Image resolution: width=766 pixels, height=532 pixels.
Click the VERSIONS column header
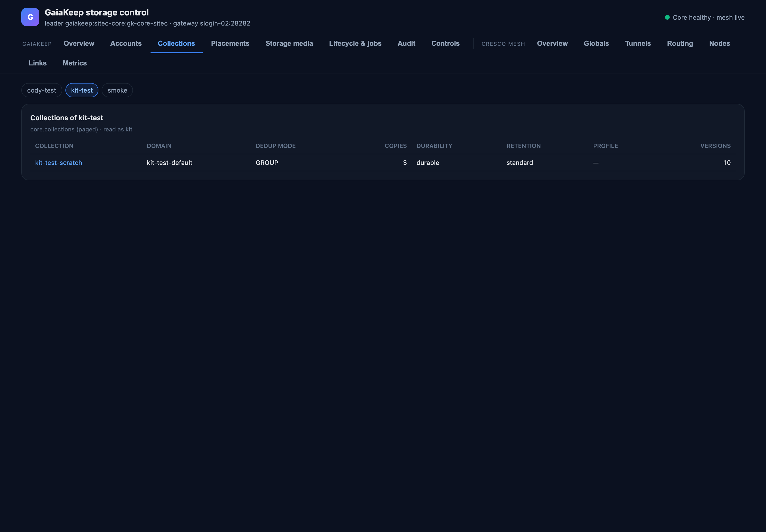[x=715, y=146]
